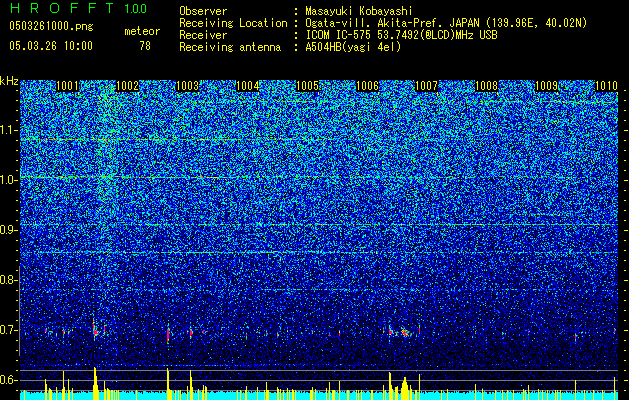Click observer name Masayuki Kobayashi

[358, 11]
